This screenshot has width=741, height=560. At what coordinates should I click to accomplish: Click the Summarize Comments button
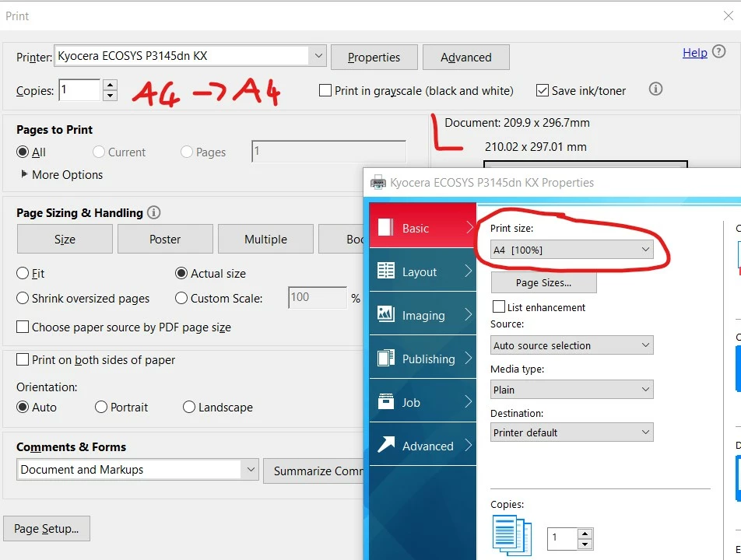(314, 471)
